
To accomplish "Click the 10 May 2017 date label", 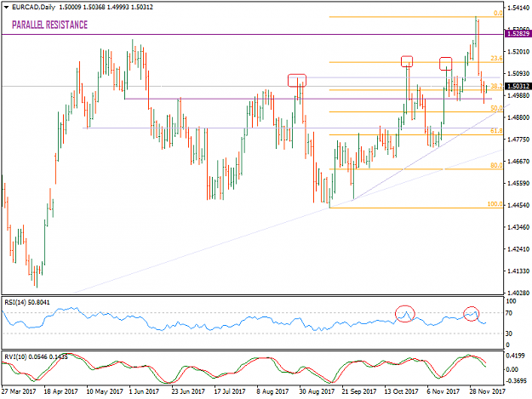I will (x=105, y=391).
